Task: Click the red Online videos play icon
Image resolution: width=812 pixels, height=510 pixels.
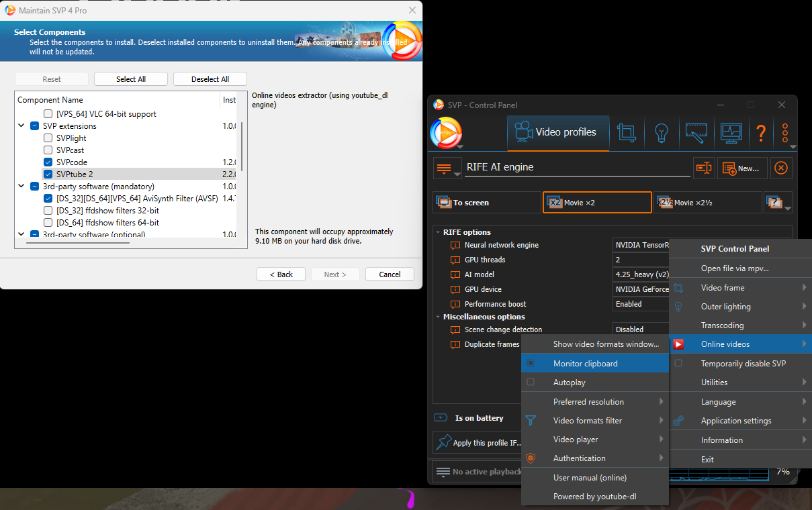Action: [678, 344]
